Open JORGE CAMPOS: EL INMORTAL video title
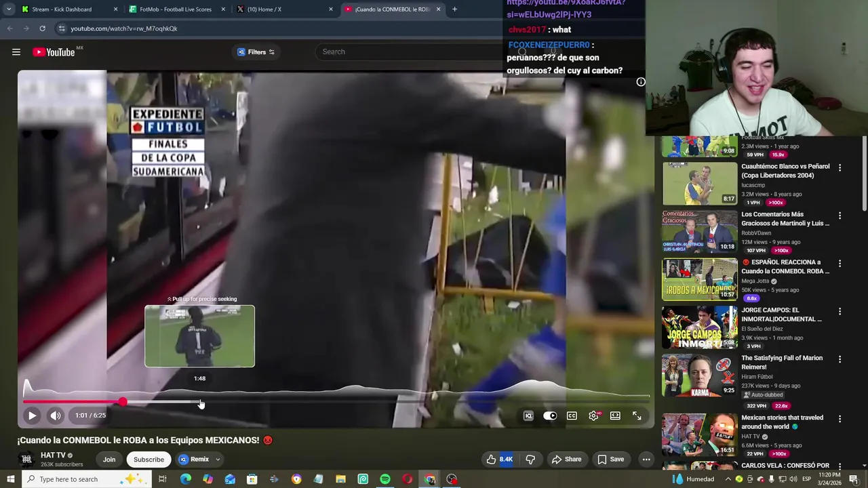 (781, 314)
